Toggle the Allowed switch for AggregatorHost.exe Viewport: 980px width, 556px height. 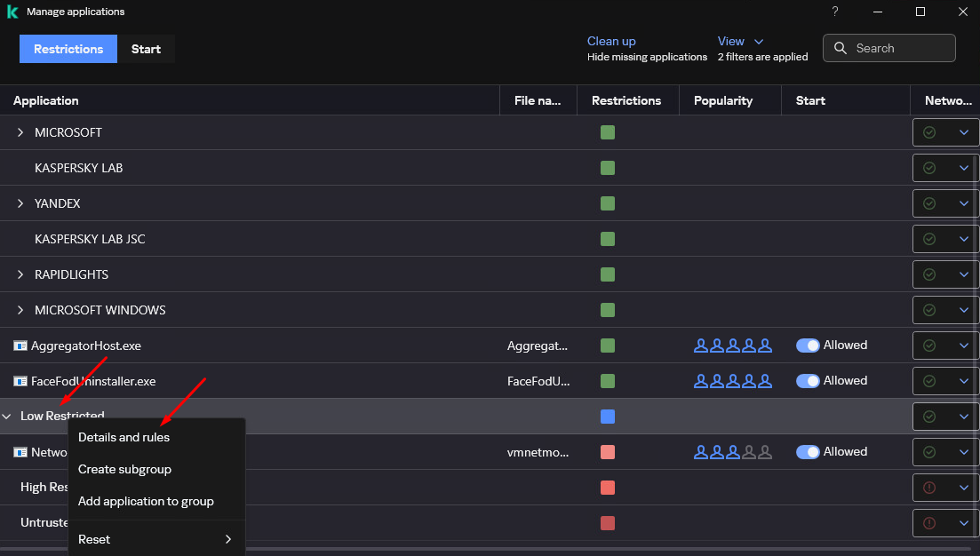(808, 346)
